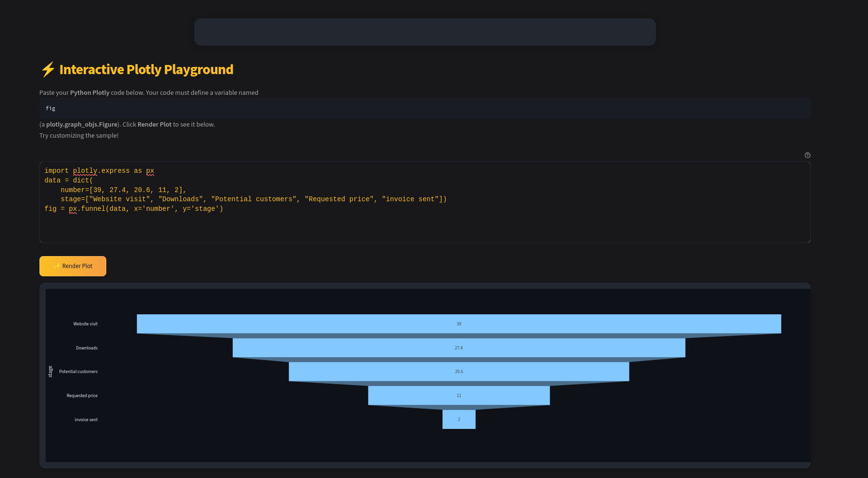868x478 pixels.
Task: Click the 'data = dict(' code line
Action: pos(69,181)
